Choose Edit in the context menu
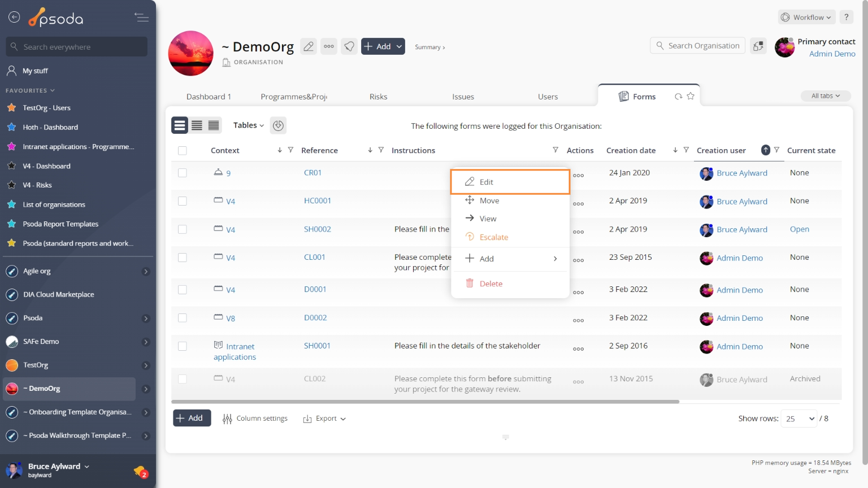The height and width of the screenshot is (488, 868). (x=510, y=182)
